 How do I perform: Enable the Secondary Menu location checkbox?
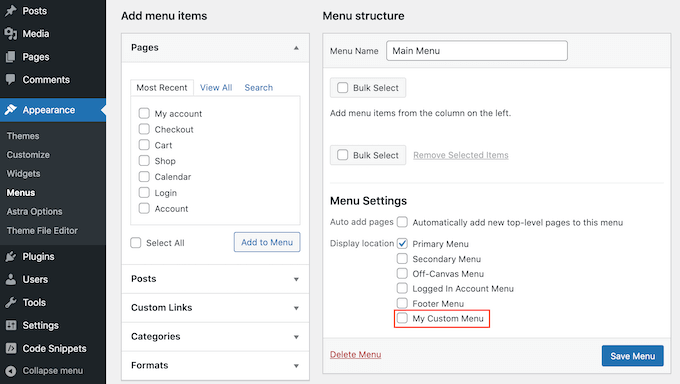(402, 259)
